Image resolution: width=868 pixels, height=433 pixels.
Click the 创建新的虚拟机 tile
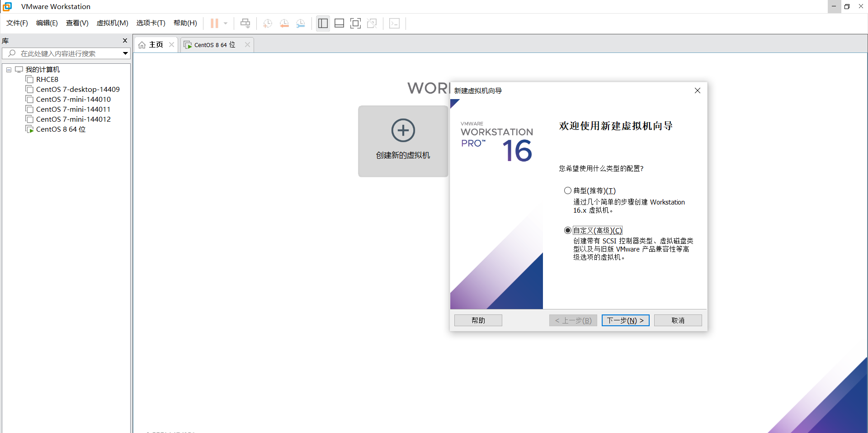(403, 141)
